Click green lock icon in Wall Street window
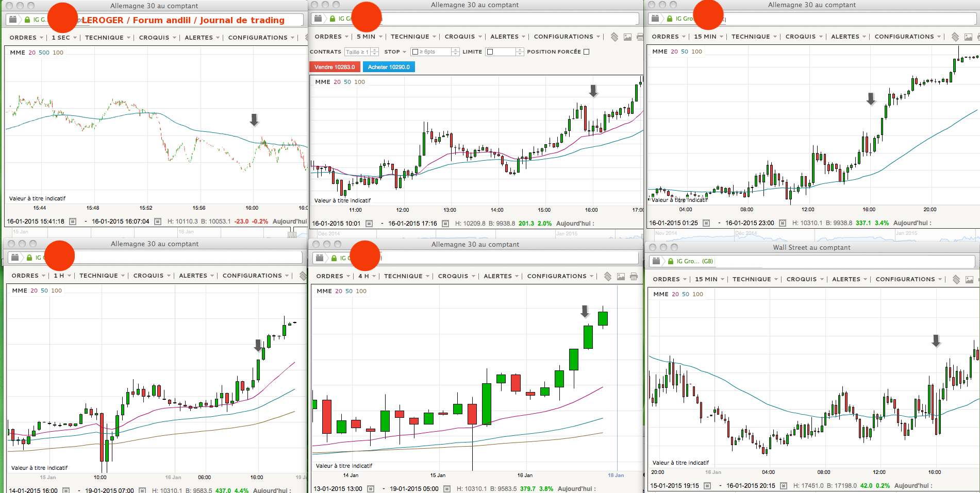The height and width of the screenshot is (493, 980). (670, 261)
